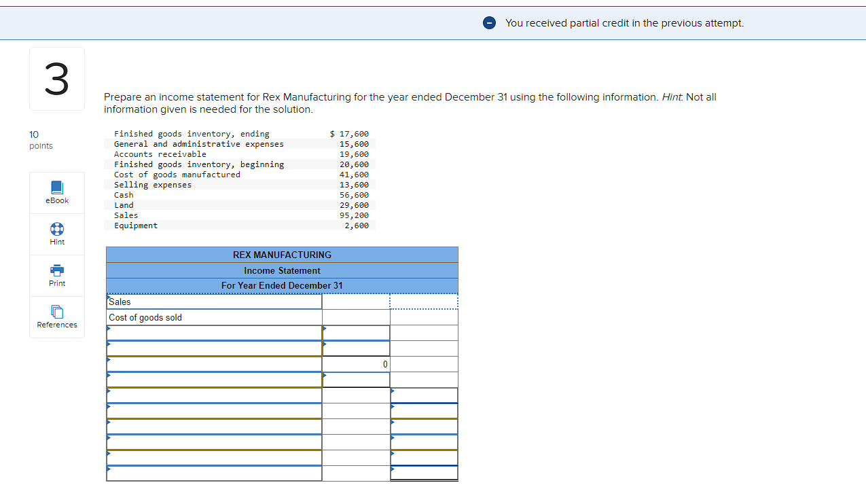Click the blue book icon above eBook
Screen dimensions: 866x504
click(x=56, y=188)
